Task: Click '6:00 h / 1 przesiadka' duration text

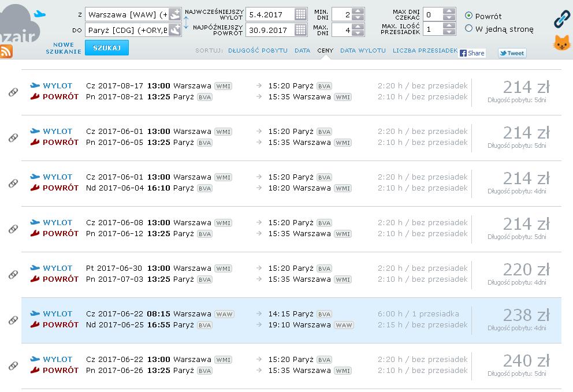Action: pos(418,314)
